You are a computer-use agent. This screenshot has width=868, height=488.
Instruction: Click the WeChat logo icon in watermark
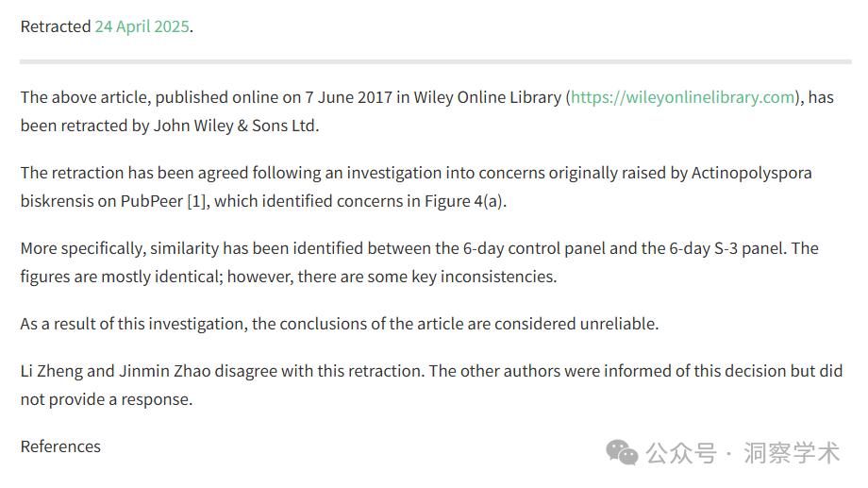tap(622, 452)
